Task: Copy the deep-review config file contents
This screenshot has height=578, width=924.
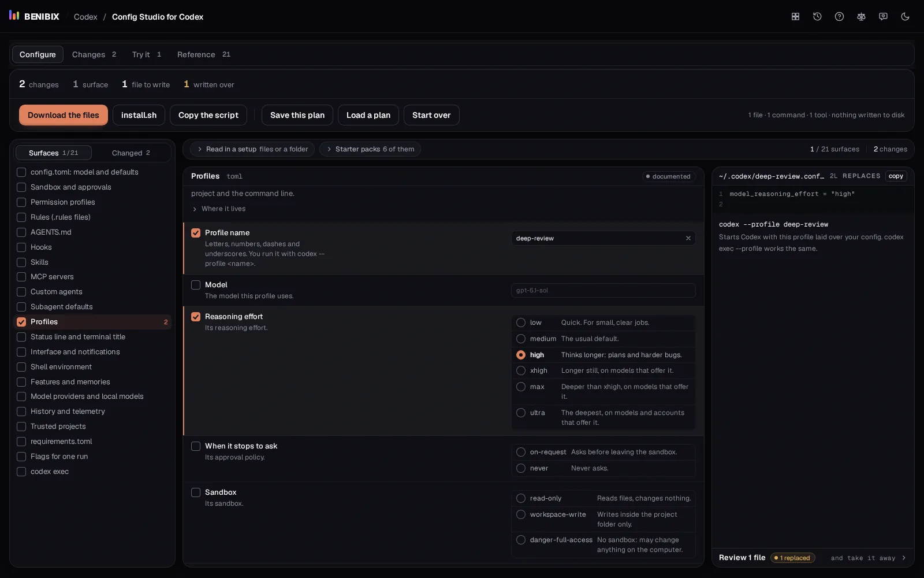Action: pos(896,176)
